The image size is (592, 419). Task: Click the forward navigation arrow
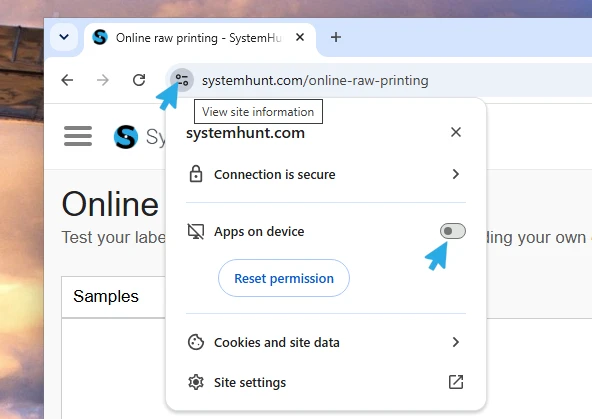pos(103,80)
